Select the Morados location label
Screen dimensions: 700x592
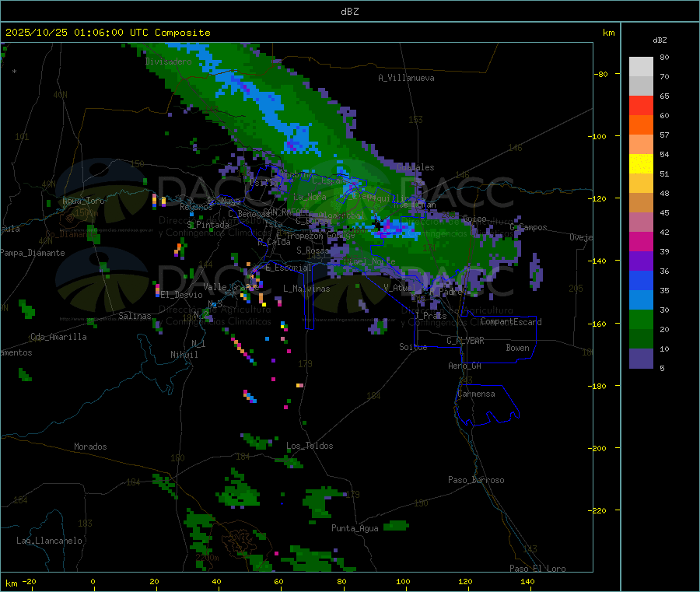91,447
